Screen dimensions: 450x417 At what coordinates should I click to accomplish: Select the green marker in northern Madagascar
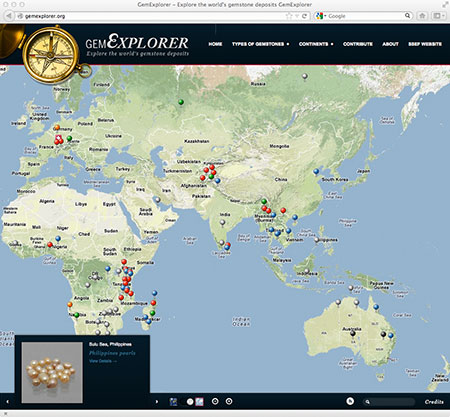[x=152, y=313]
